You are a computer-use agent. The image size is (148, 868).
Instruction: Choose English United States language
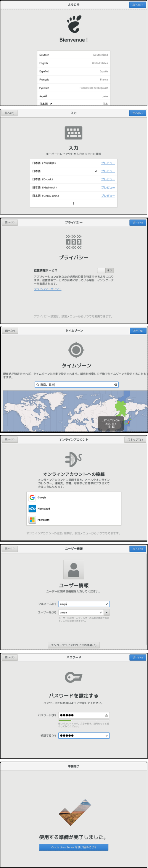(73, 63)
